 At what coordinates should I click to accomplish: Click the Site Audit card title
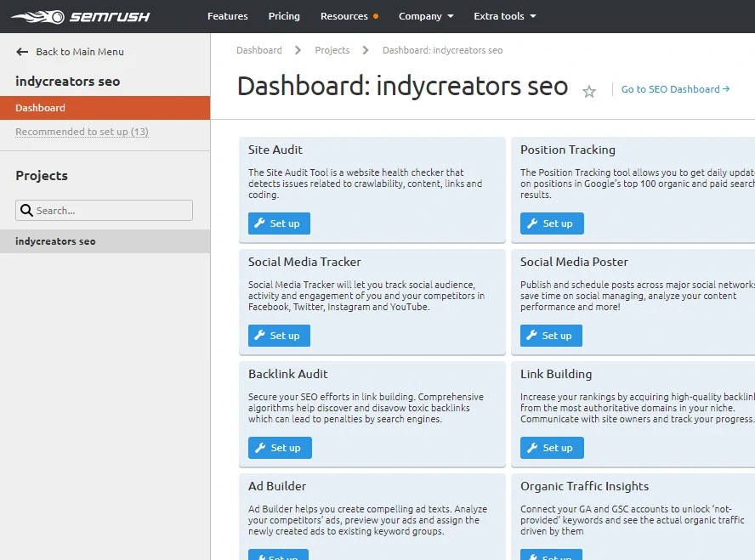pos(275,150)
